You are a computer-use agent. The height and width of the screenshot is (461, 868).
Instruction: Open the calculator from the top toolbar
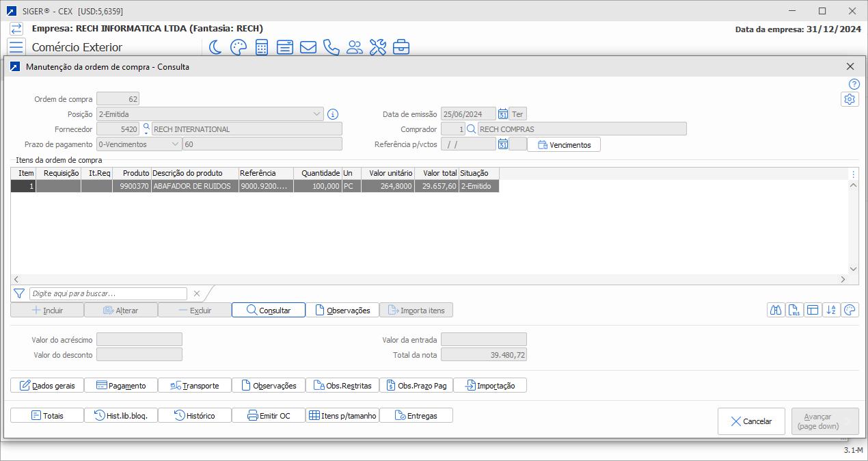click(x=261, y=47)
